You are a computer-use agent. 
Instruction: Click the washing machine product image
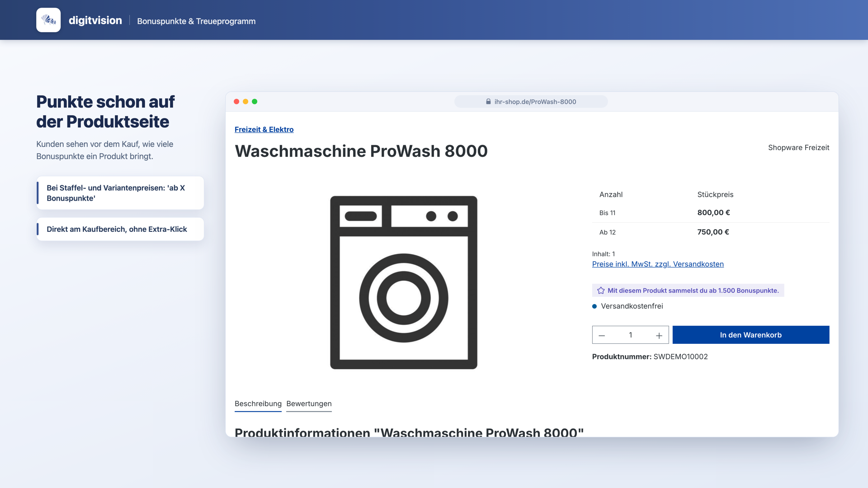(x=404, y=282)
